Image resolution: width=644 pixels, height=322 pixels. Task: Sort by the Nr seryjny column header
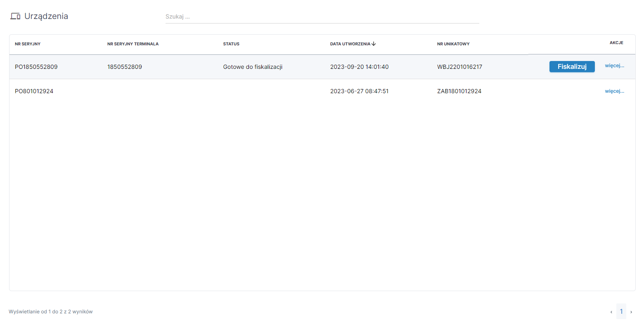[28, 44]
